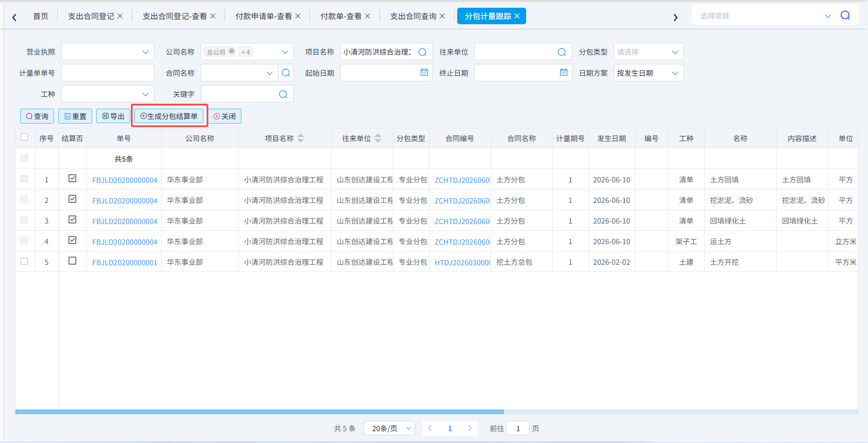Tick the row checkbox for 土方开挖
Viewport: 868px width, 443px height.
tap(24, 261)
